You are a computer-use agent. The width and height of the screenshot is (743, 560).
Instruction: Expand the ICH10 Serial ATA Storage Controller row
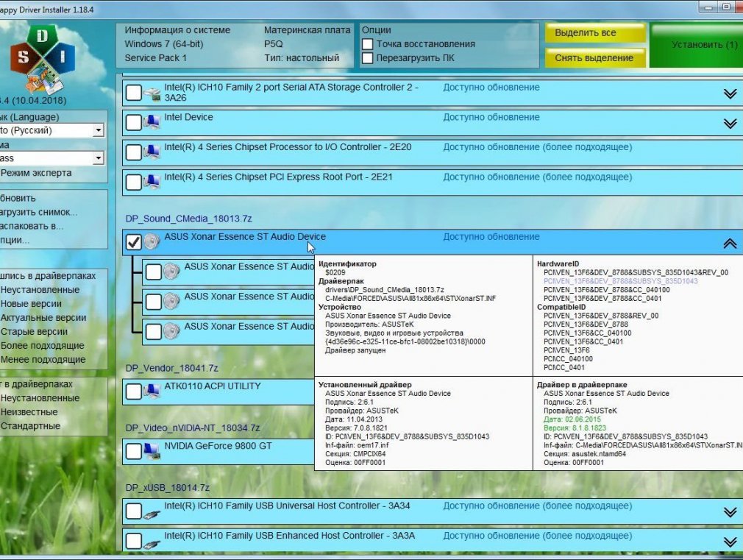point(730,93)
